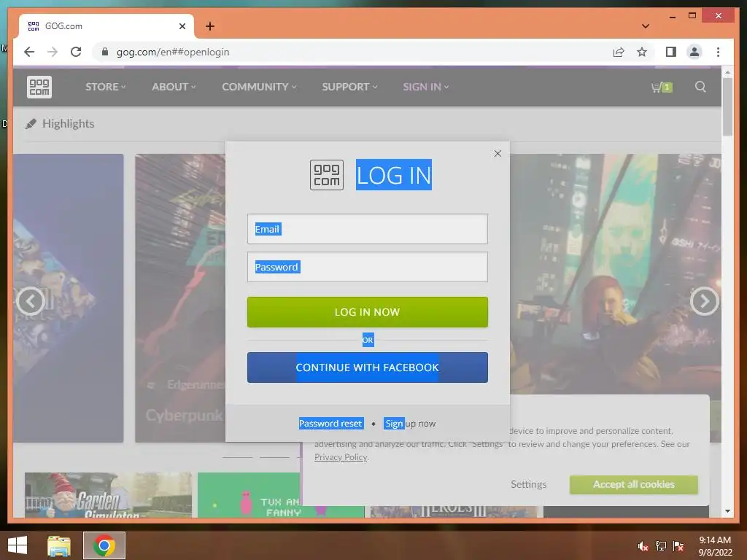Screen dimensions: 747x560
Task: Open a new browser tab
Action: tap(210, 26)
